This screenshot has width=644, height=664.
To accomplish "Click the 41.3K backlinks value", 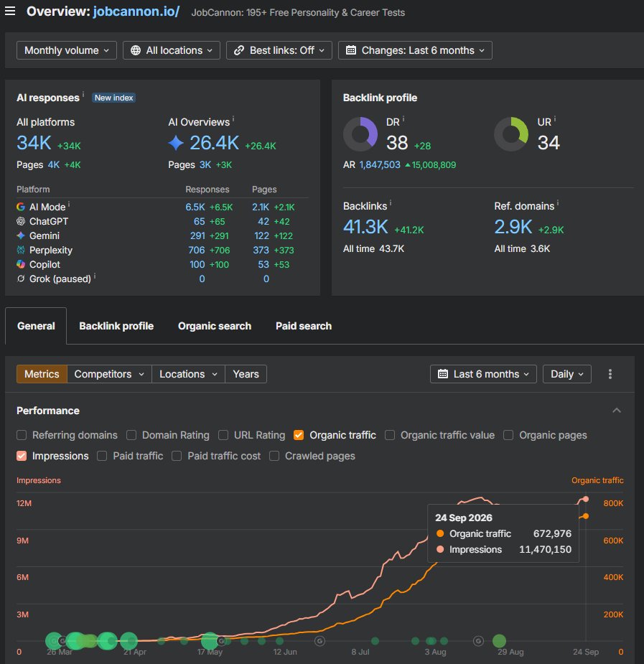I will (365, 227).
